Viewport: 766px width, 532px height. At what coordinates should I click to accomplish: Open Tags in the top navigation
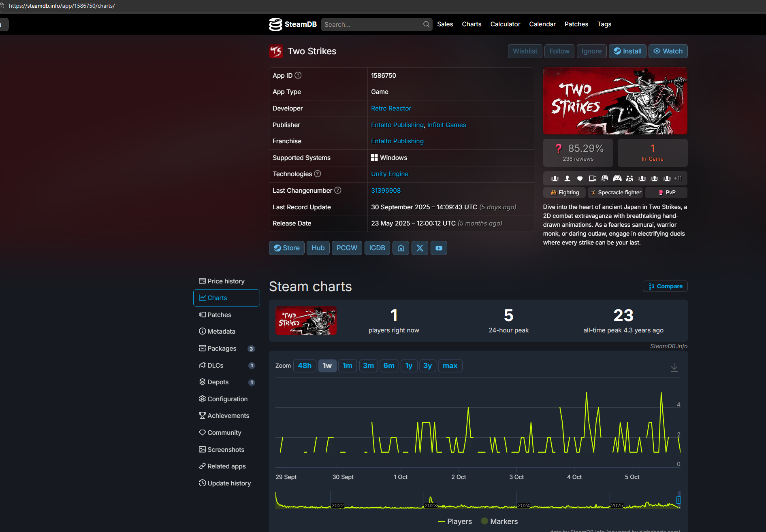pyautogui.click(x=604, y=24)
